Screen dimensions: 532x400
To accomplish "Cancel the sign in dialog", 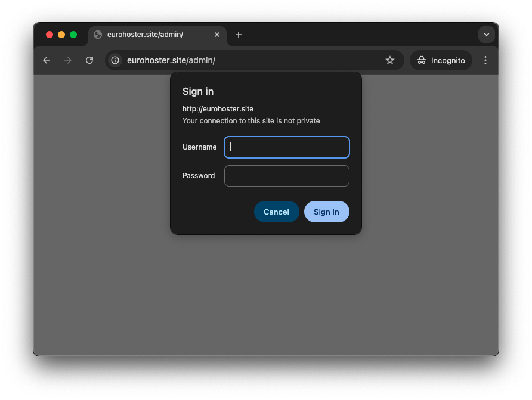I will click(x=276, y=212).
